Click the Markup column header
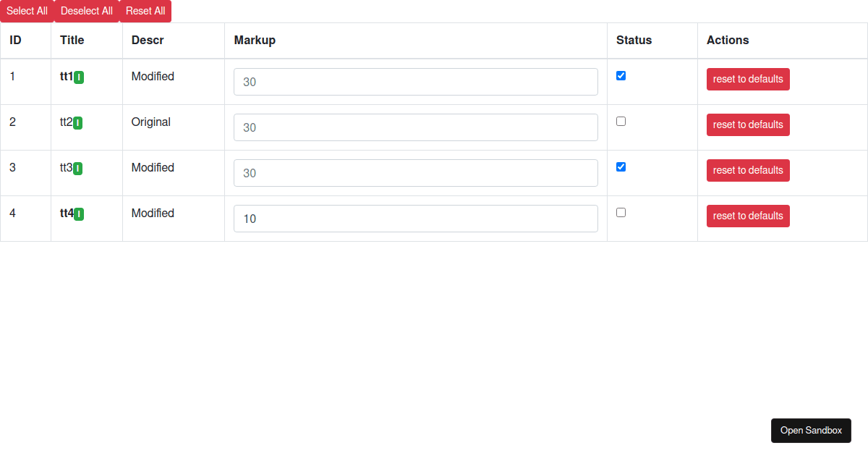This screenshot has width=868, height=456. [255, 40]
